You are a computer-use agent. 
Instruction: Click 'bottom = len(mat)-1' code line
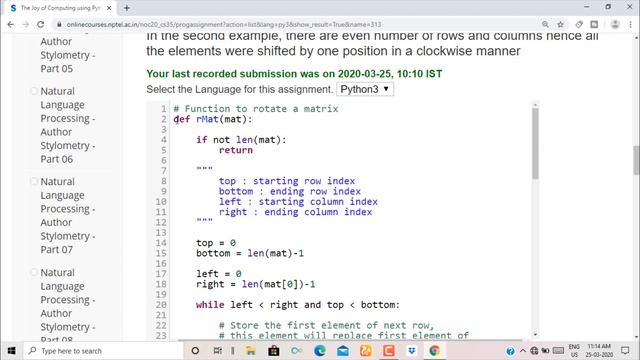(x=250, y=253)
